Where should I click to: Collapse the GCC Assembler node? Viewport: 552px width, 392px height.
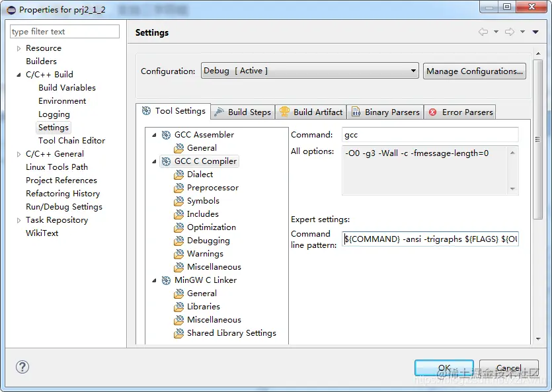154,135
